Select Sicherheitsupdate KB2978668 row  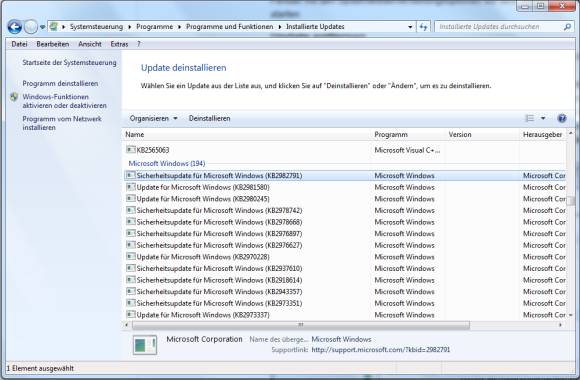tap(345, 222)
